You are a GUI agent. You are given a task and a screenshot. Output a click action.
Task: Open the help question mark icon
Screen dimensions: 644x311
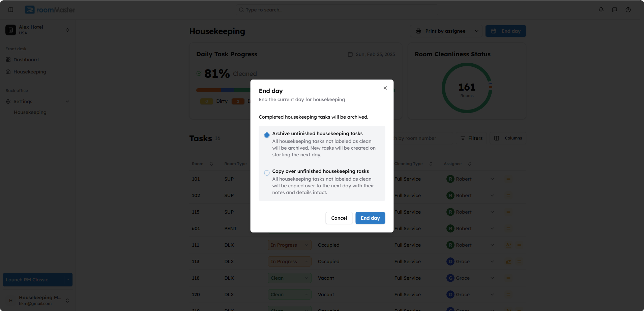628,10
